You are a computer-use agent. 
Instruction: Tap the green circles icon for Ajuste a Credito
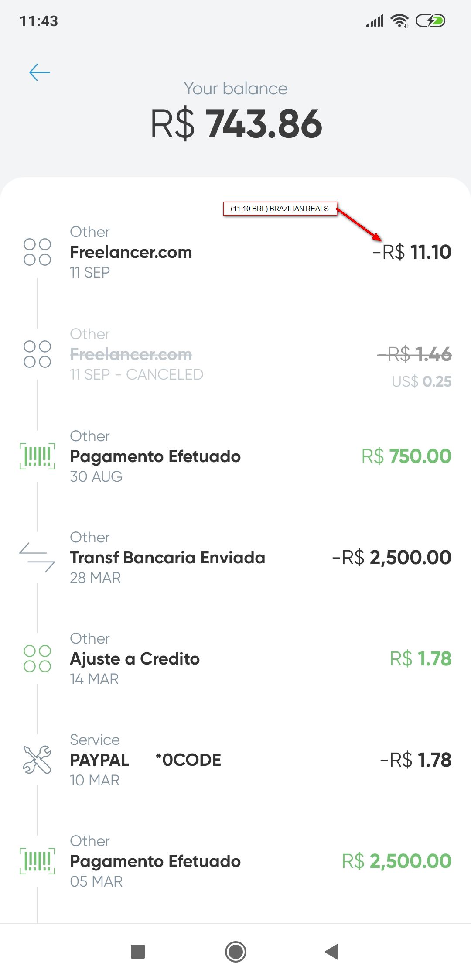pos(37,658)
